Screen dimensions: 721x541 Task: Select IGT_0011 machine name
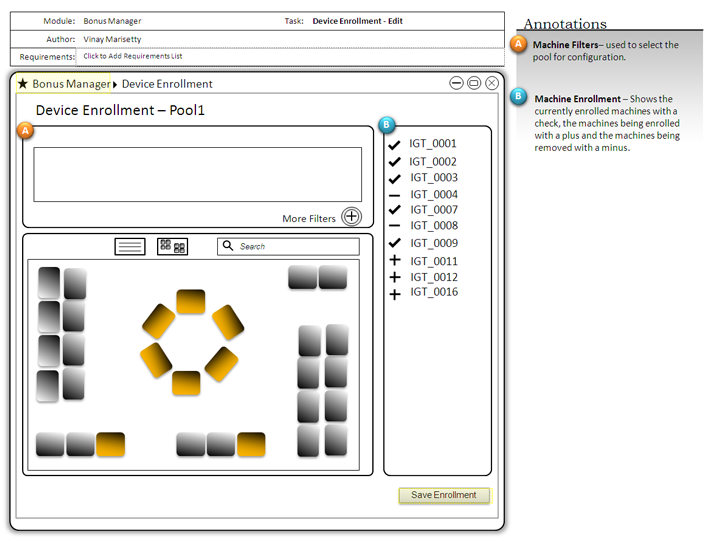click(x=434, y=261)
